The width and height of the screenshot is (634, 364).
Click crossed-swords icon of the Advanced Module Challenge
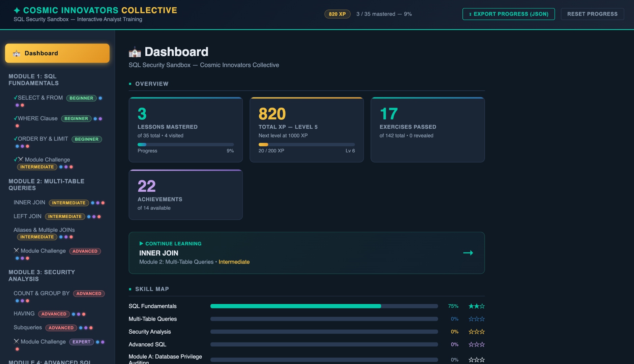click(16, 250)
